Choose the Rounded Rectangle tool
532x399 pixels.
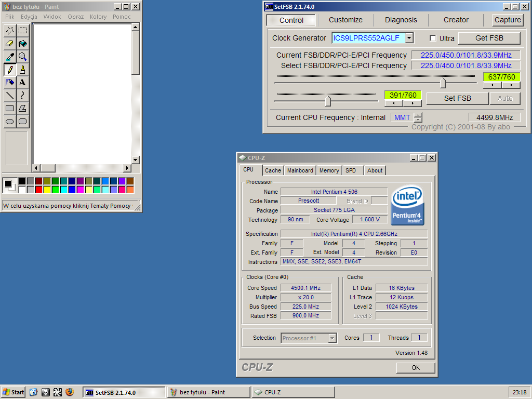point(23,122)
